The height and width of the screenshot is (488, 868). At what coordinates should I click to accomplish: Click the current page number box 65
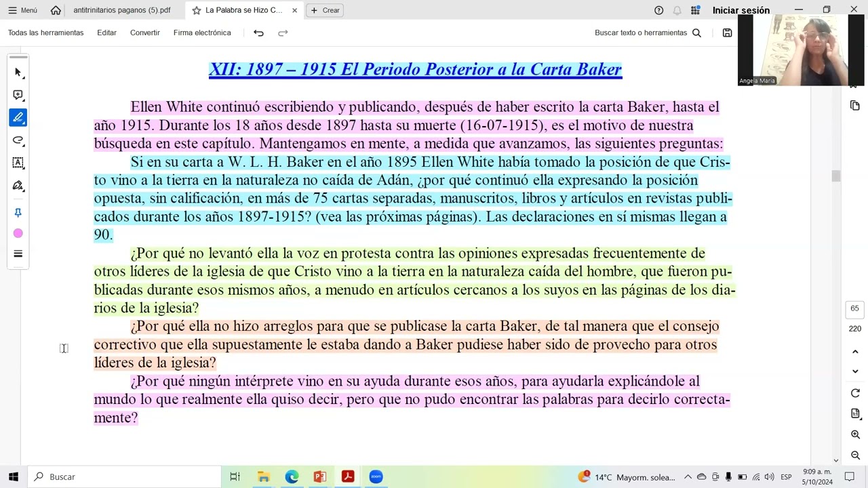(x=855, y=308)
